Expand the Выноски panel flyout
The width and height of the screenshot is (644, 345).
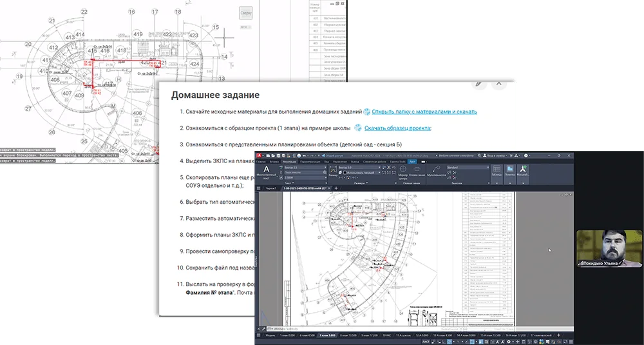tap(457, 183)
